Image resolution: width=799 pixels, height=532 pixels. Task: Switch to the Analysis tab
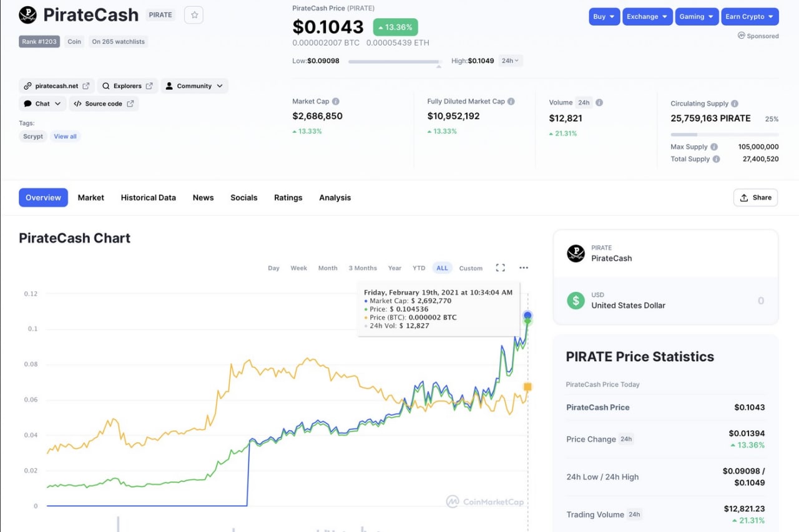pyautogui.click(x=335, y=198)
